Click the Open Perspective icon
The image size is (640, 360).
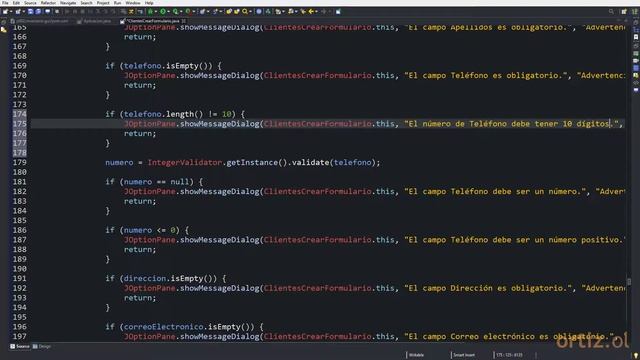[x=624, y=11]
